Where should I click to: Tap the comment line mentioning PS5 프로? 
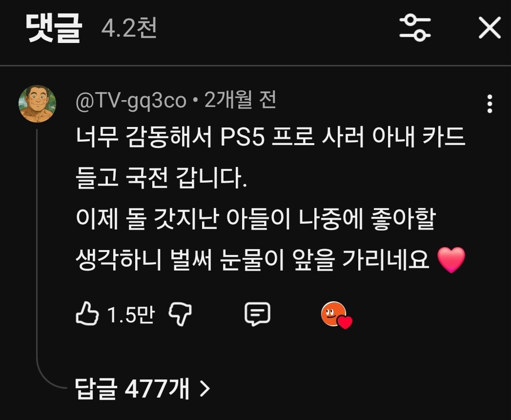click(x=270, y=136)
